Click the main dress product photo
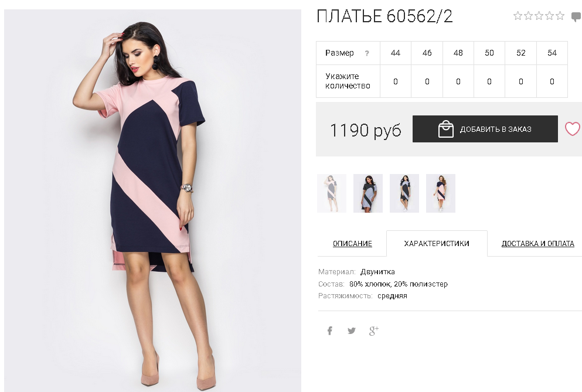 point(152,200)
